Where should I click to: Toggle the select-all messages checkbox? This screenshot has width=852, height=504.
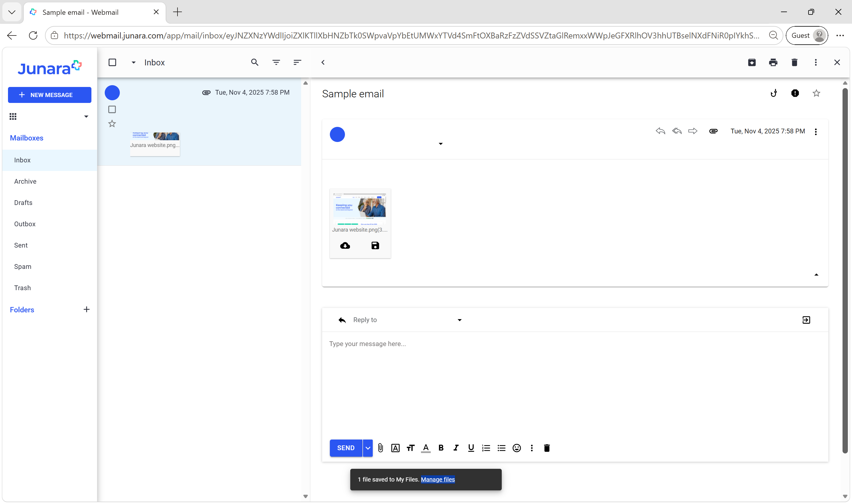point(112,62)
